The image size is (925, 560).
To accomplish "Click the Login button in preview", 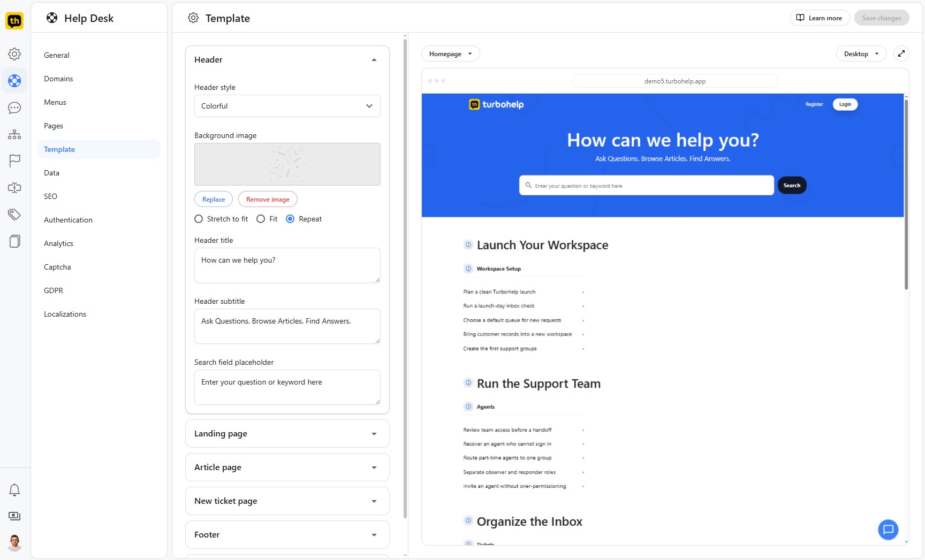I will coord(845,104).
